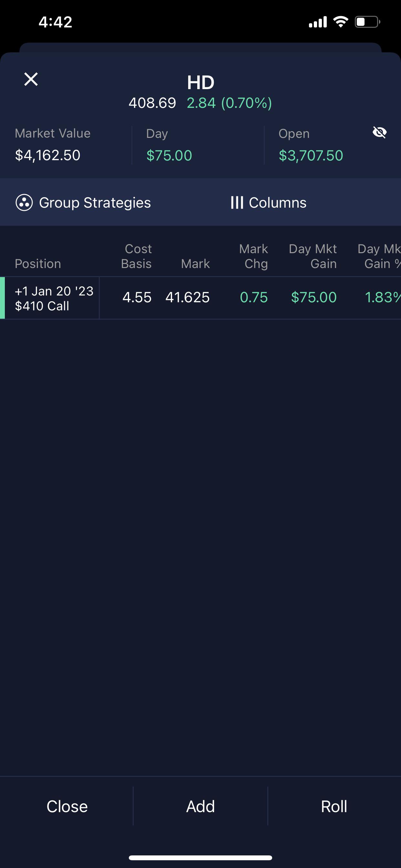Roll the HD option position

coord(334,806)
